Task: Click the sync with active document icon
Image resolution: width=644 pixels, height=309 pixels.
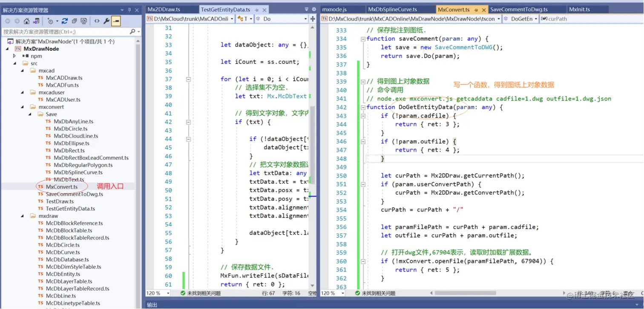Action: pyautogui.click(x=65, y=21)
